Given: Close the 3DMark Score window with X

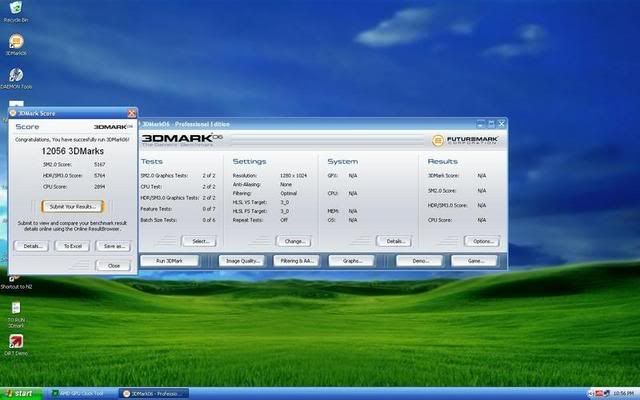Looking at the screenshot, I should (x=132, y=113).
